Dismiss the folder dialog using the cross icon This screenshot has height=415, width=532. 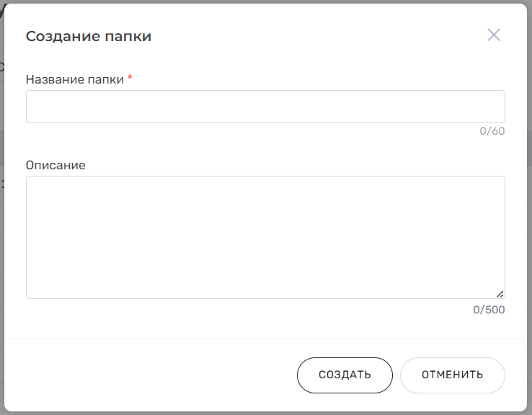[494, 35]
